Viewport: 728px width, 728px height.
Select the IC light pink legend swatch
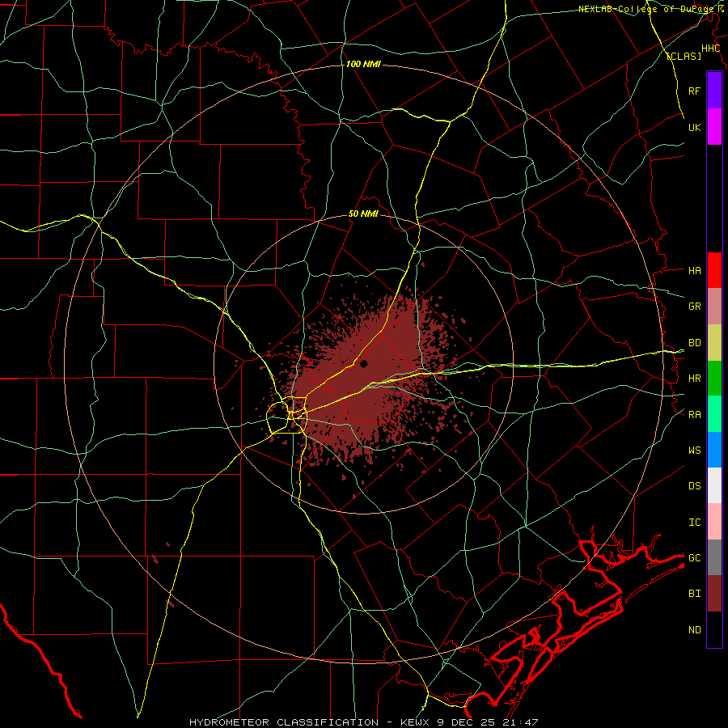click(x=714, y=522)
